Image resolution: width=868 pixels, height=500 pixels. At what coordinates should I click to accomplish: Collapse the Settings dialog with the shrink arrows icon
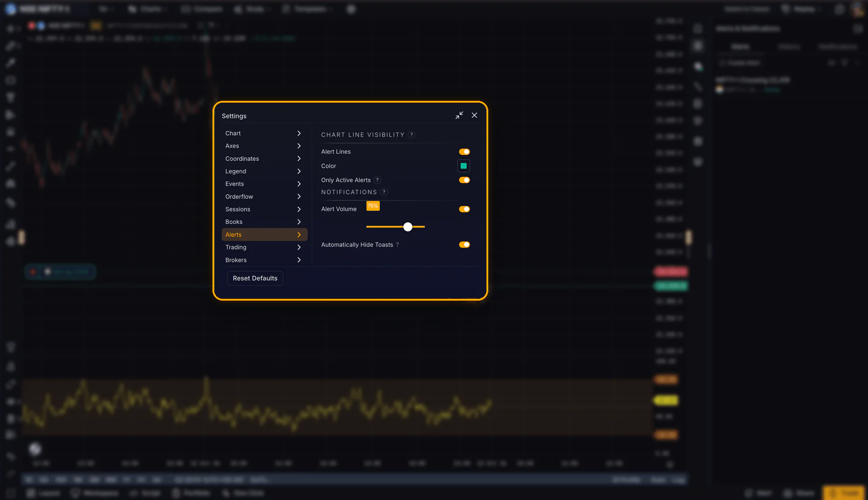(459, 115)
